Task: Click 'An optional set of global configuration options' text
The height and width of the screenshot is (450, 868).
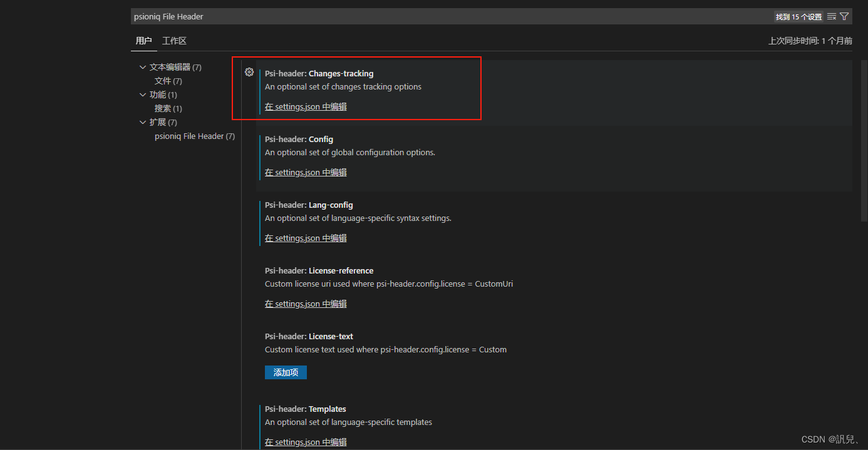Action: tap(350, 153)
